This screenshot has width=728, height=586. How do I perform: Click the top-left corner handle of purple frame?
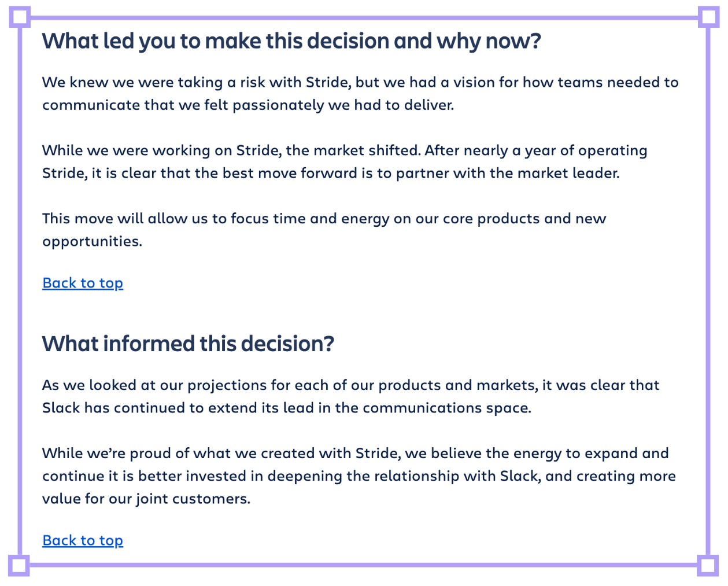pos(20,17)
